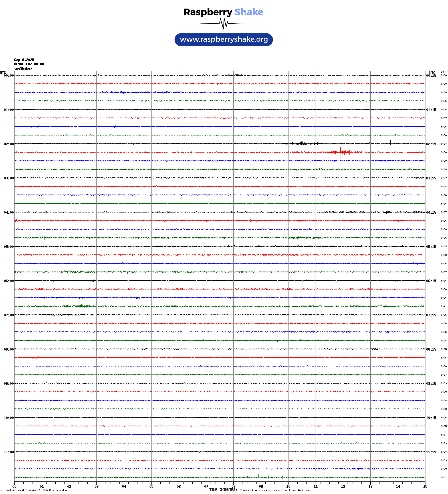The width and height of the screenshot is (448, 494).
Task: Click the '03:15' right time label
Action: click(x=431, y=178)
